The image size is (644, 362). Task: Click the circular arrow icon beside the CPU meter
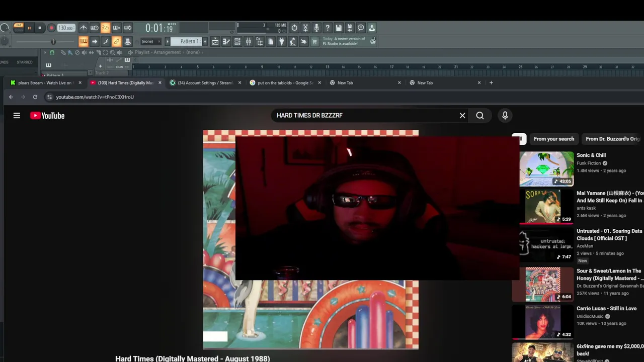click(294, 28)
